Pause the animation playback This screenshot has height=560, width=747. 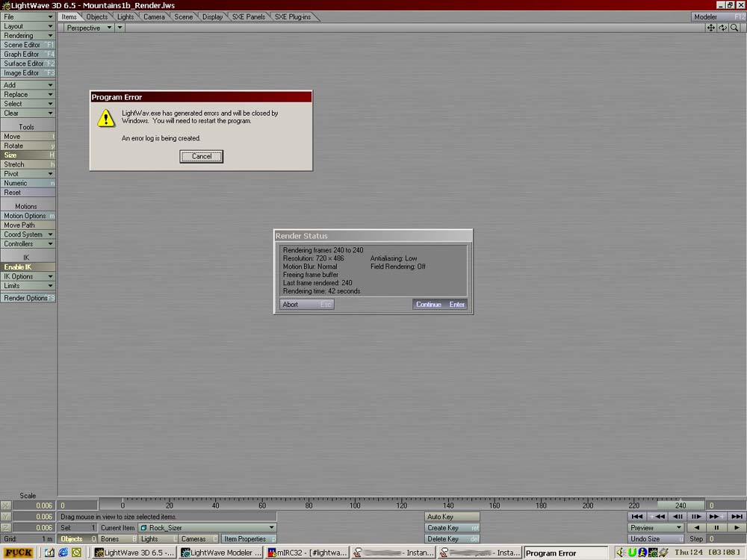(716, 528)
